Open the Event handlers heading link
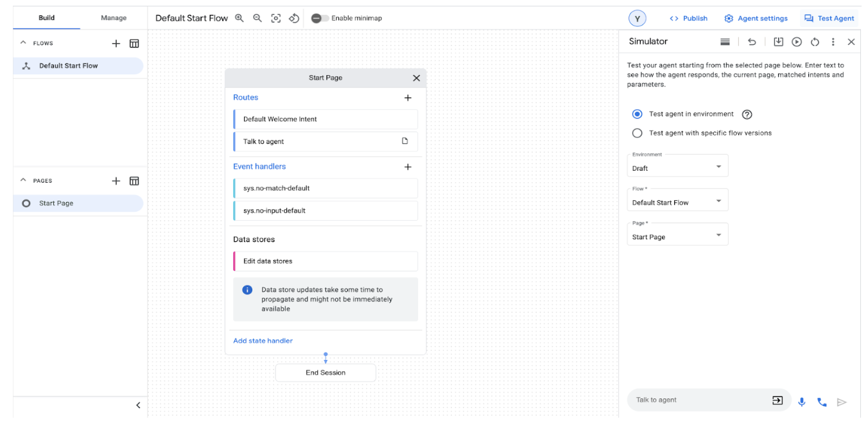868x435 pixels. click(259, 166)
